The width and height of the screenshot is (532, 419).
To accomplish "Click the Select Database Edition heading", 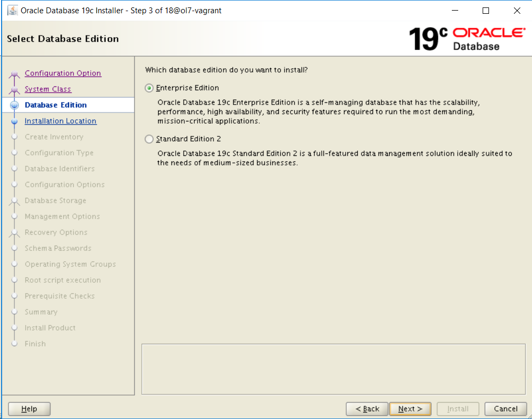I will (63, 39).
